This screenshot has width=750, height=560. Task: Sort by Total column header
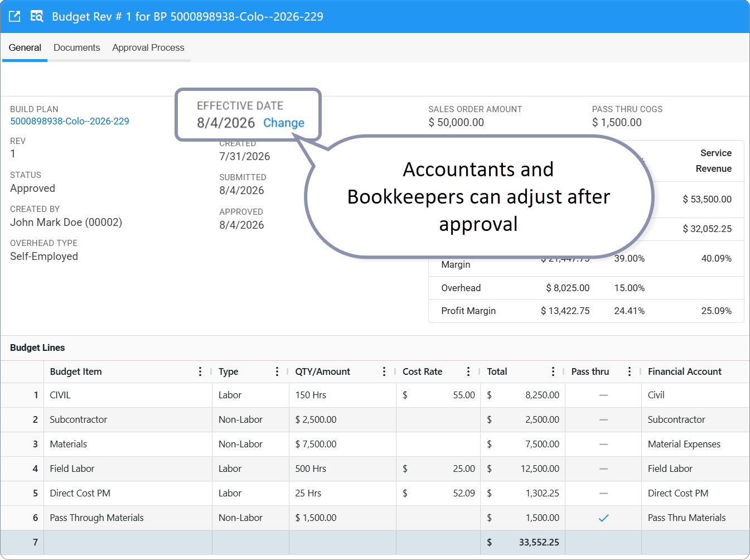497,371
